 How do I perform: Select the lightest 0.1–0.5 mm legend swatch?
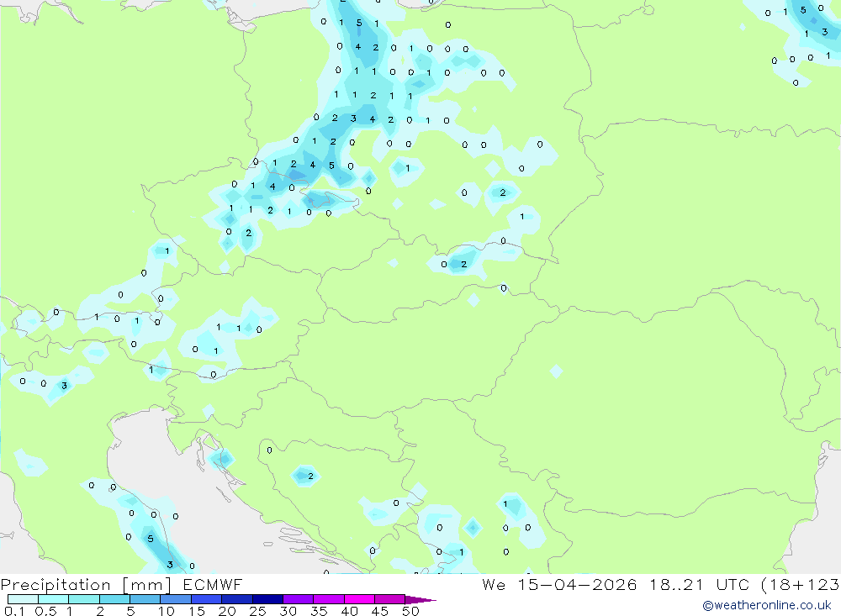point(23,599)
